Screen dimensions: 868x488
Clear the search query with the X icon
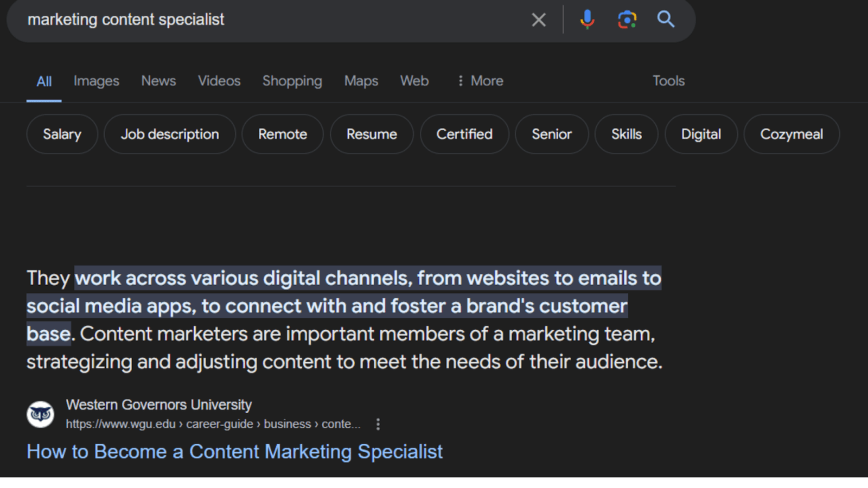coord(538,20)
